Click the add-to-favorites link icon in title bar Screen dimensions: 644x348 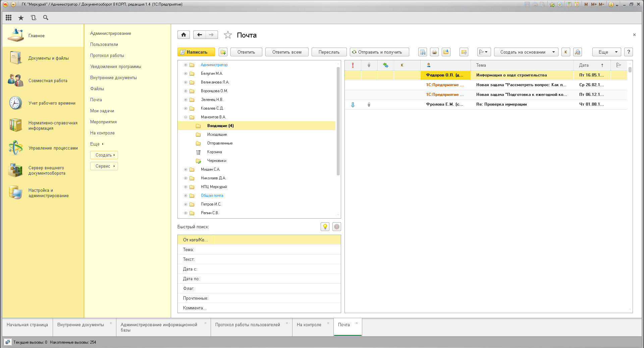(x=552, y=4)
